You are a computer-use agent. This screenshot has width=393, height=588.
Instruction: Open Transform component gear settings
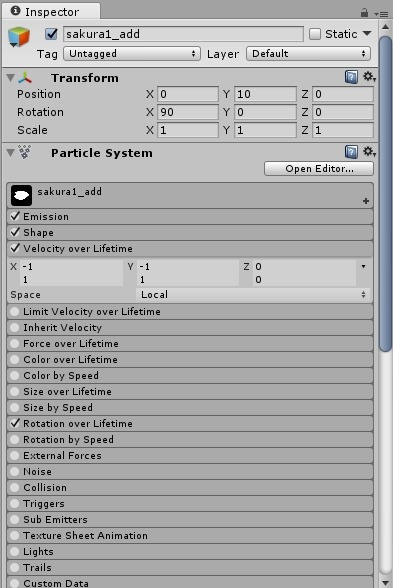pyautogui.click(x=369, y=77)
